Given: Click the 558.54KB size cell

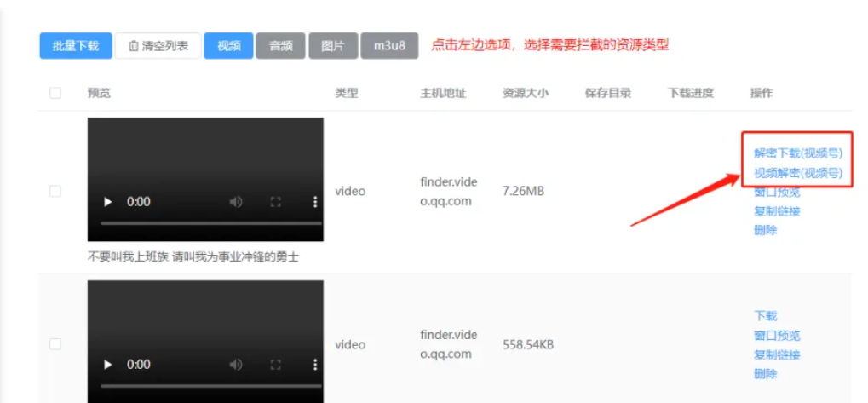Looking at the screenshot, I should click(x=528, y=345).
